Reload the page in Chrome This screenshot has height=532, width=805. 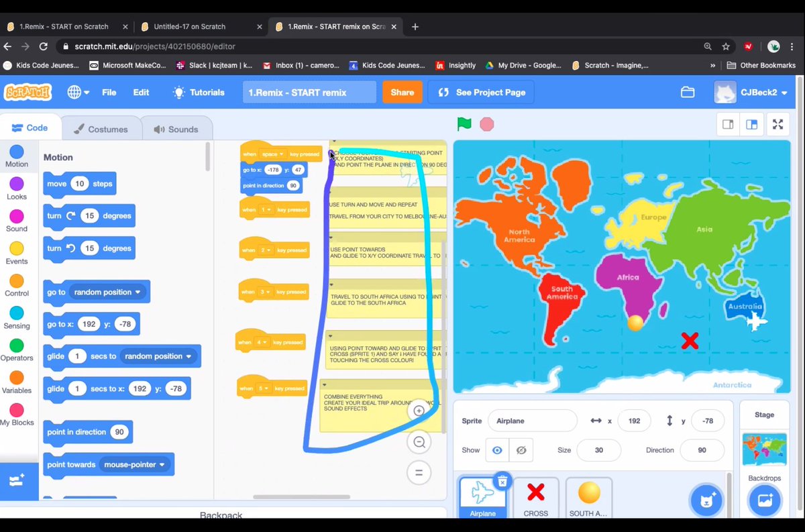44,47
